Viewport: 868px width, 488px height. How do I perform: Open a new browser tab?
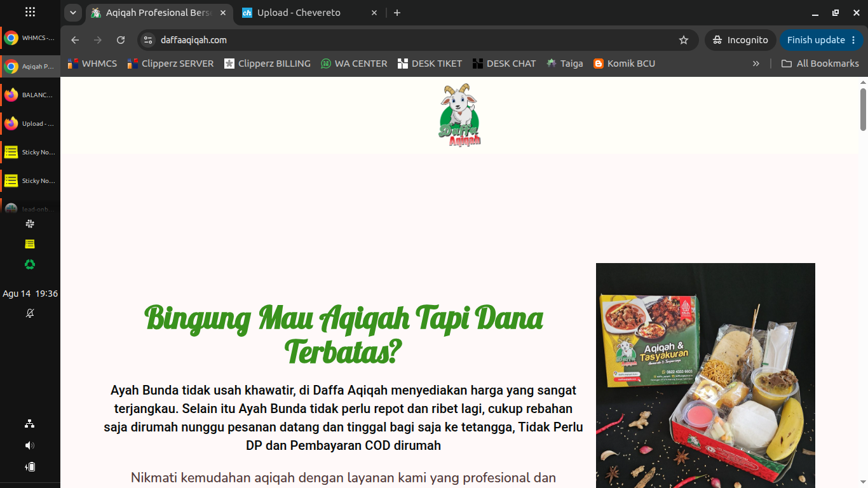(x=397, y=13)
